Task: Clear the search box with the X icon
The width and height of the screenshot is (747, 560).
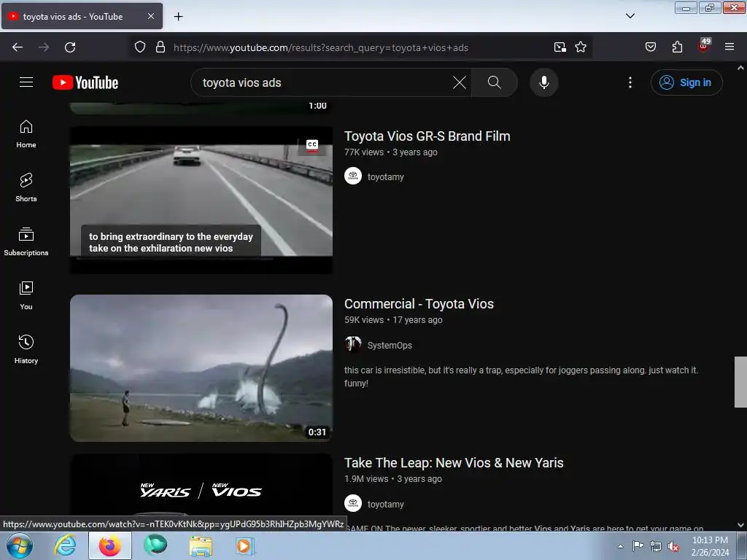Action: (x=460, y=82)
